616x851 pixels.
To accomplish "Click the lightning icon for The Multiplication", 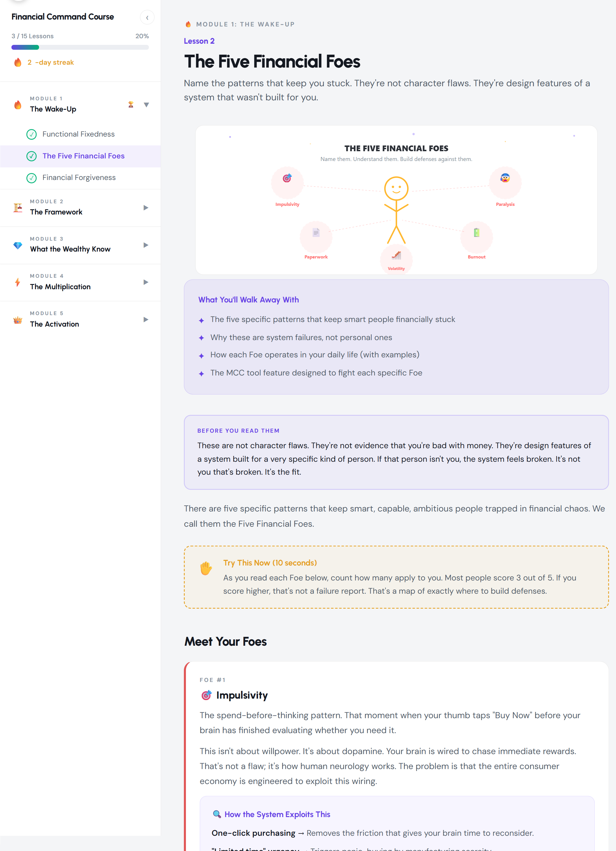I will coord(17,282).
